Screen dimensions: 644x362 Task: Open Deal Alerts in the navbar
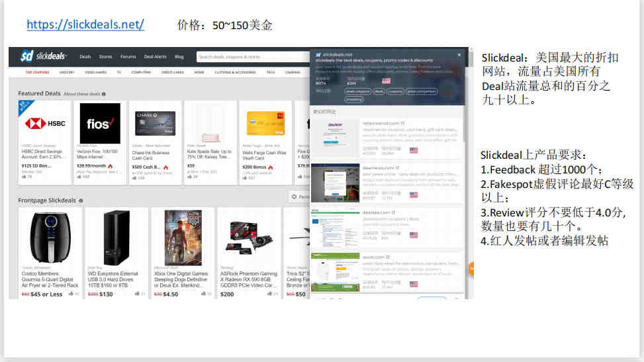156,57
